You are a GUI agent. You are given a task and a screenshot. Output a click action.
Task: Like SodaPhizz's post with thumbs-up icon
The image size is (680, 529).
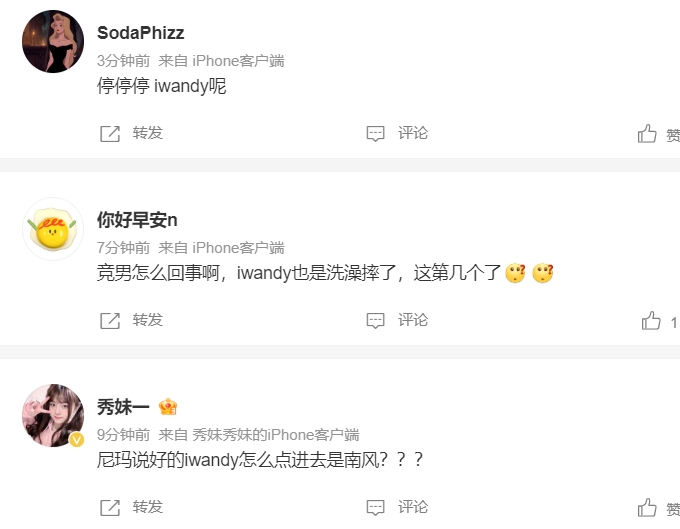point(647,134)
